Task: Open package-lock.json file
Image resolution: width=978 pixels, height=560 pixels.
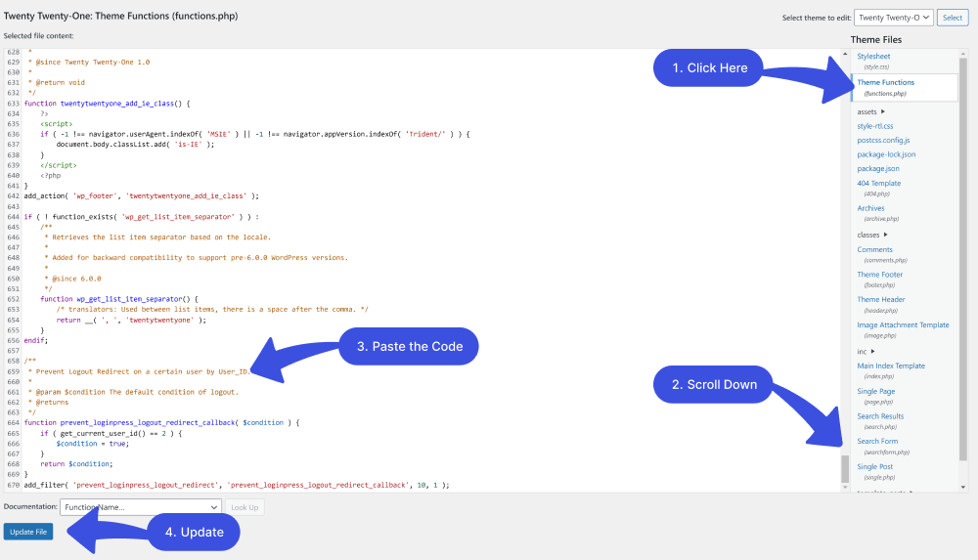Action: (886, 154)
